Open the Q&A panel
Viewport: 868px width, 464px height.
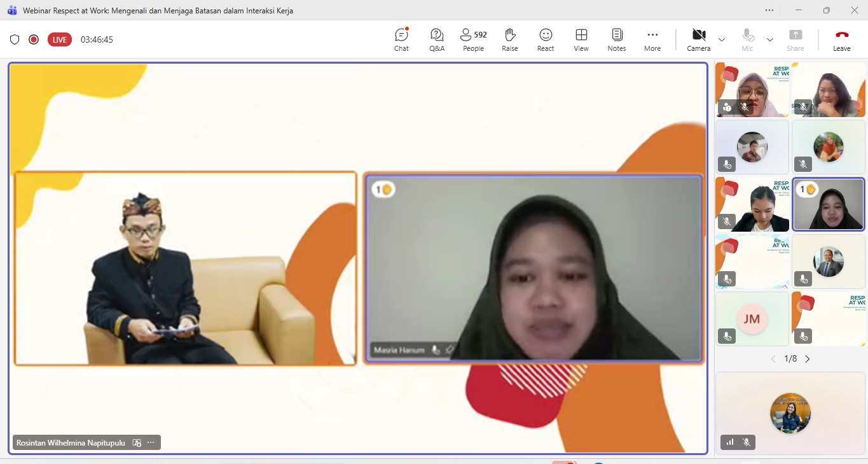[x=437, y=39]
